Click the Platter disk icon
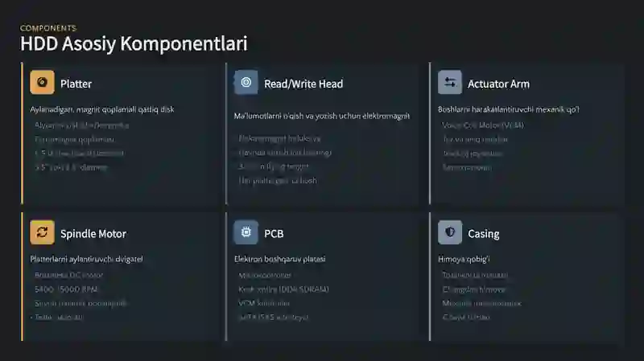Viewport: 644px width, 361px height. (x=42, y=83)
